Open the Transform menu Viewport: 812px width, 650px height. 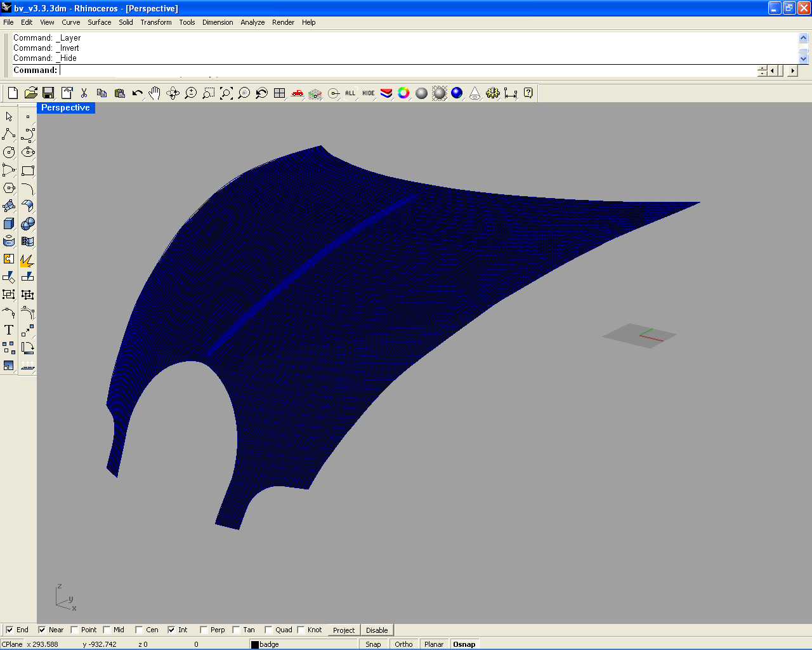[156, 22]
